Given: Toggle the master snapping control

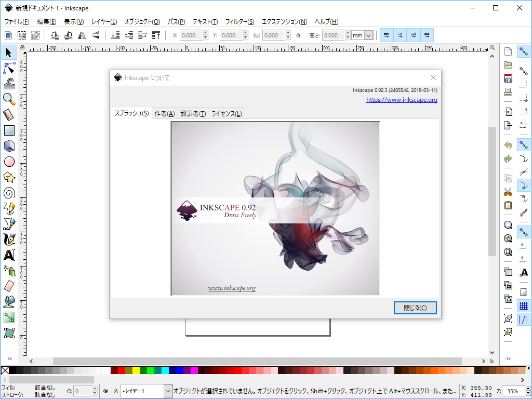Looking at the screenshot, I should [x=524, y=51].
